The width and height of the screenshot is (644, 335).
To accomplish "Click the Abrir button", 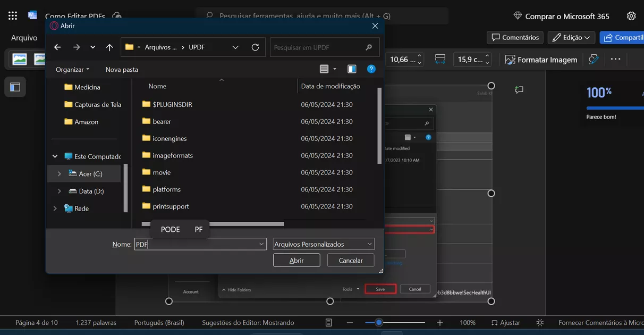I will 296,260.
